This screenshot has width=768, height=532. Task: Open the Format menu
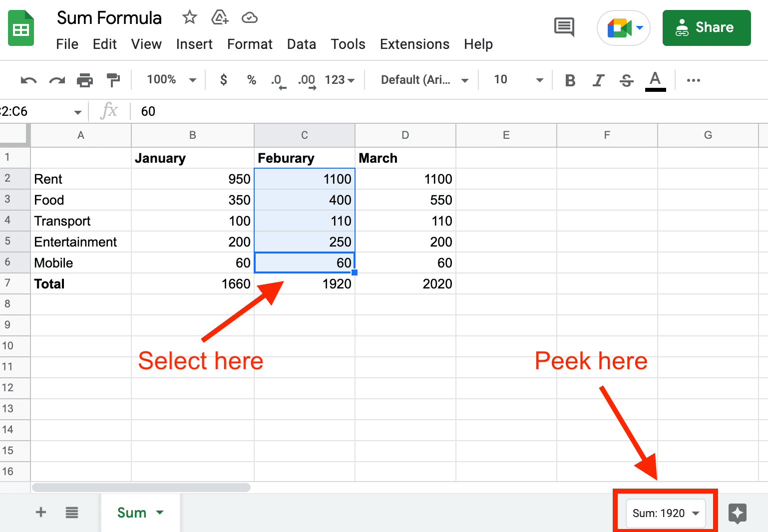250,44
